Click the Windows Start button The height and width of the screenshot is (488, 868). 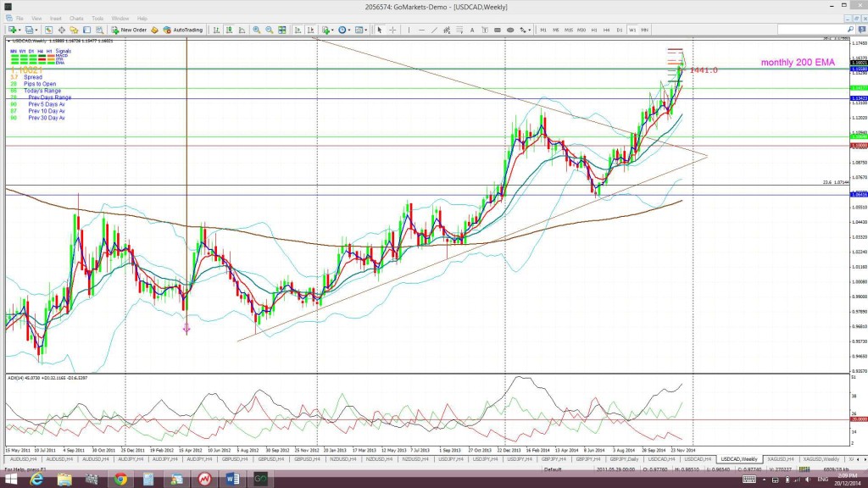[x=11, y=480]
